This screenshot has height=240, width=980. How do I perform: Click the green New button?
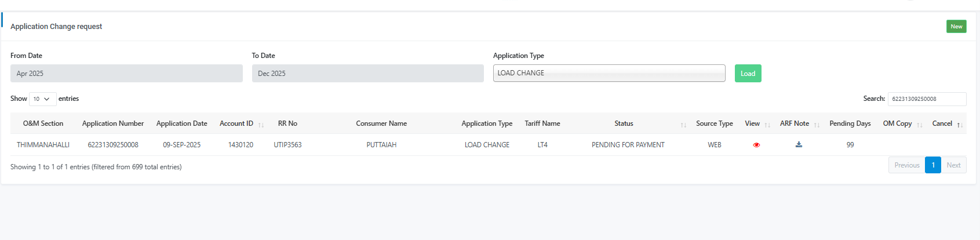point(956,27)
